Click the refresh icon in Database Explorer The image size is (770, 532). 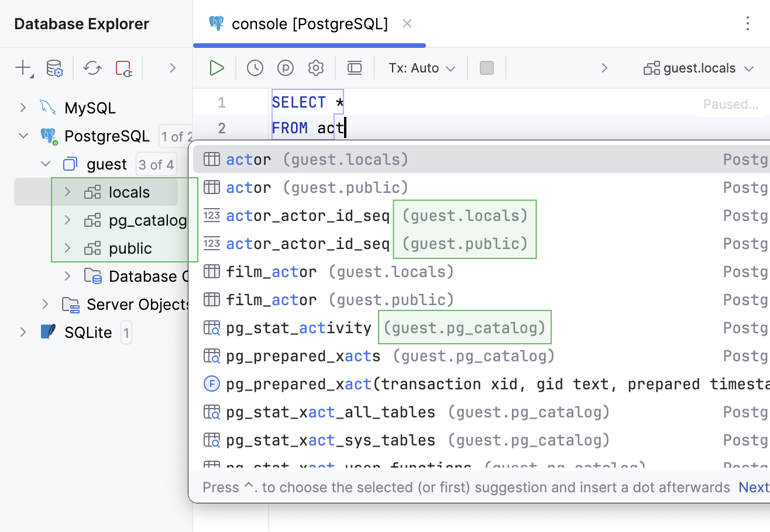92,68
